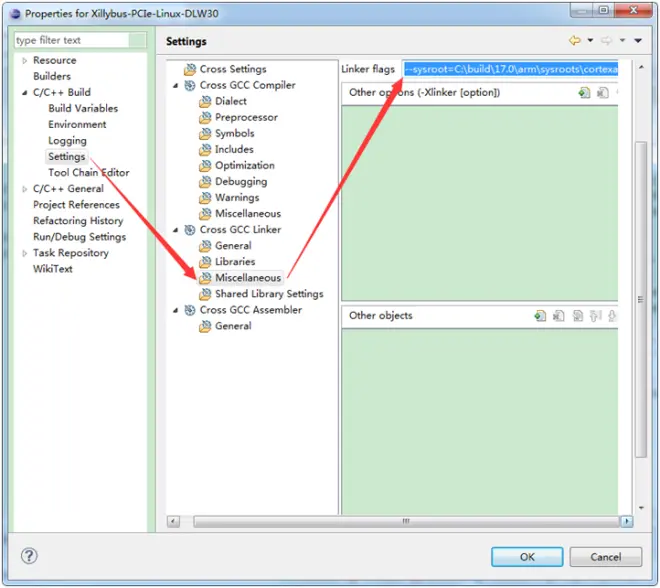Select Builders in the left tree

pos(52,76)
